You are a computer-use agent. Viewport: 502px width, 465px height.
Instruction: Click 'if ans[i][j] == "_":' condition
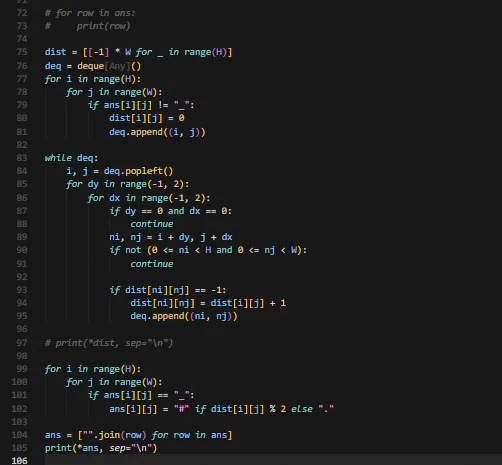pos(141,395)
